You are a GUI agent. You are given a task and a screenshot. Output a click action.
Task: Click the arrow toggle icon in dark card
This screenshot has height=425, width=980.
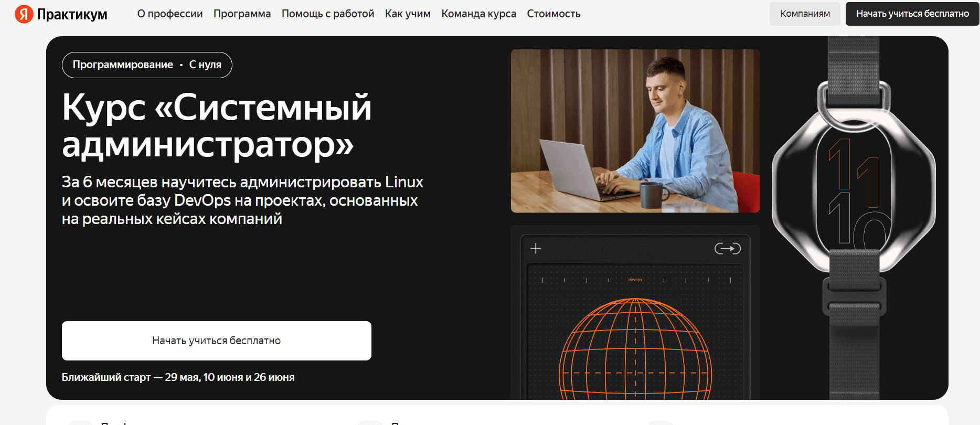(x=727, y=248)
